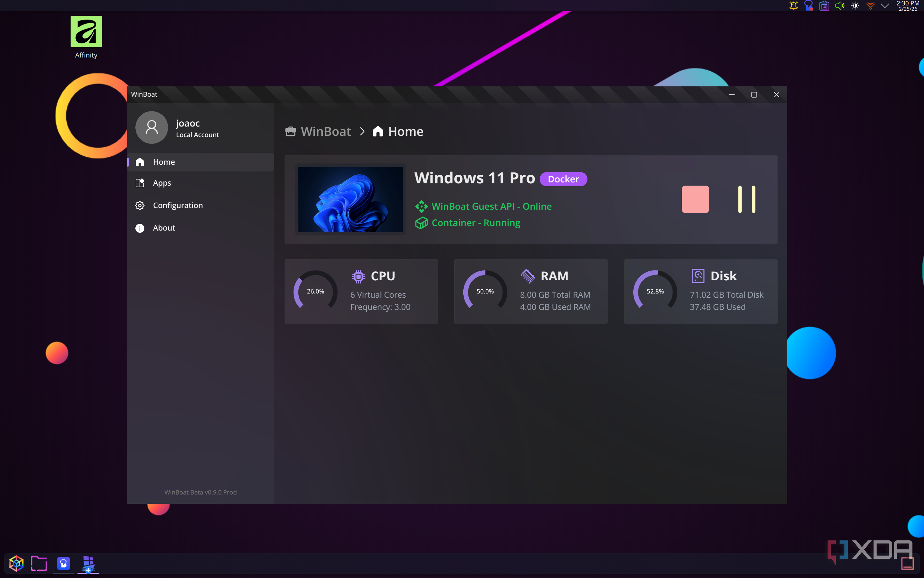Click 8.00 GB Total RAM text
This screenshot has height=578, width=924.
pos(555,295)
